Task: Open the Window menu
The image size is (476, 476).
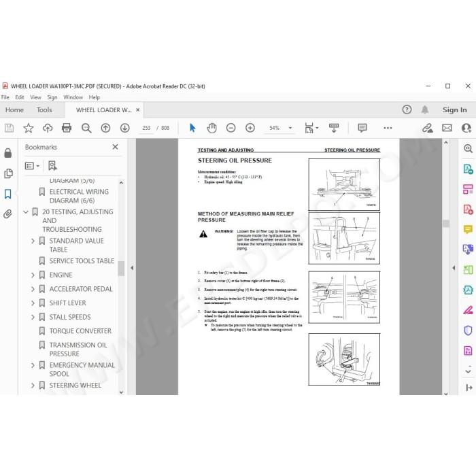Action: (x=73, y=97)
